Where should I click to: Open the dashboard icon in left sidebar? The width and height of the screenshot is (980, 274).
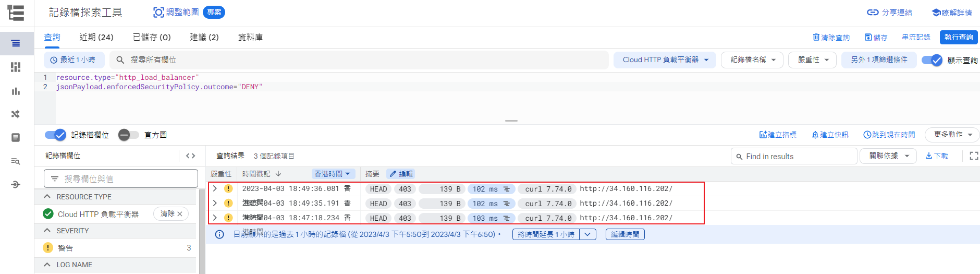pos(16,67)
